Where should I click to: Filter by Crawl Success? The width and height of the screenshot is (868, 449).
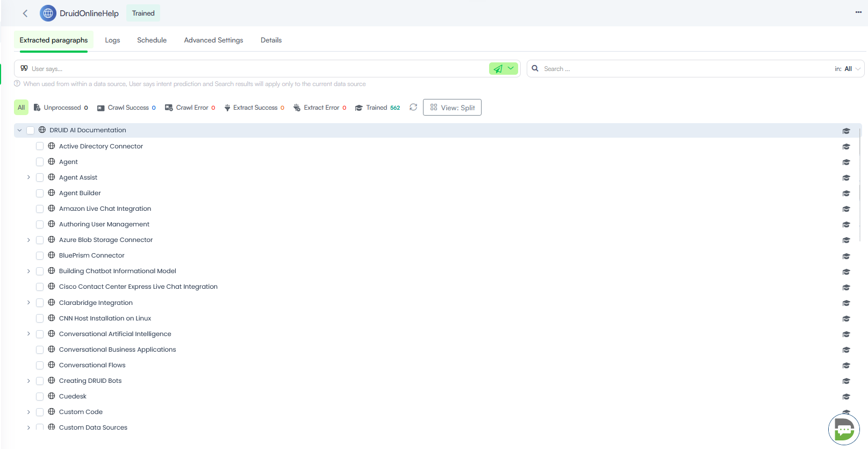click(x=126, y=108)
